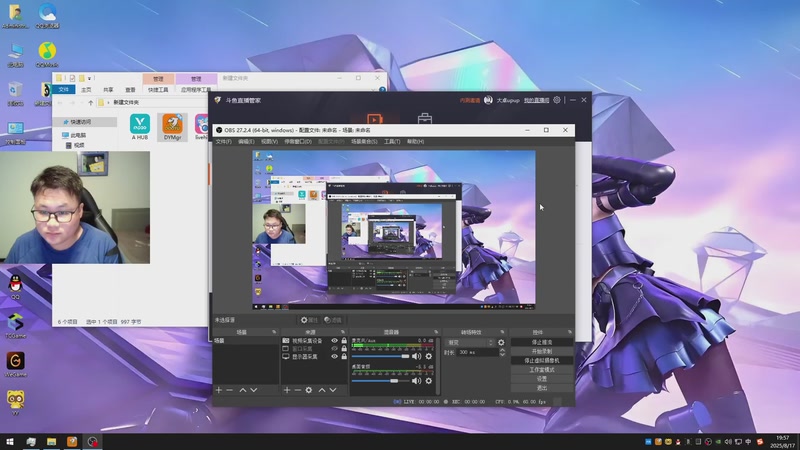The height and width of the screenshot is (450, 800).
Task: Remove selected source with the minus icon
Action: tap(297, 390)
